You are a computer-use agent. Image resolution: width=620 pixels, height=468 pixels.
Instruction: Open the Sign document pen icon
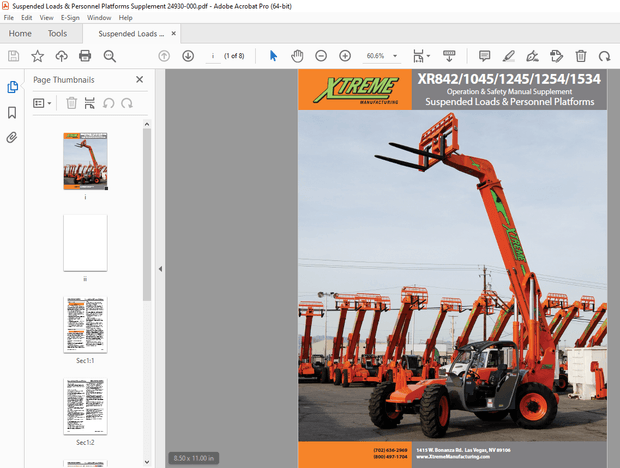coord(532,56)
